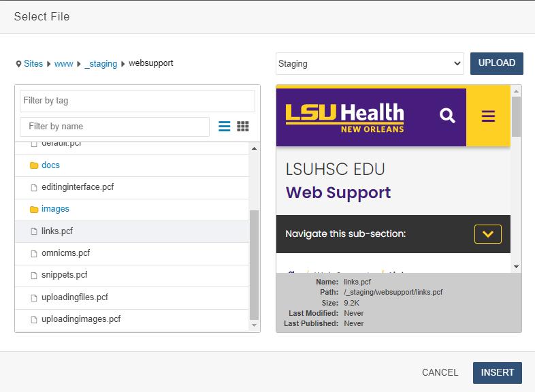Focus the Filter by tag field
Image resolution: width=535 pixels, height=392 pixels.
pos(137,101)
